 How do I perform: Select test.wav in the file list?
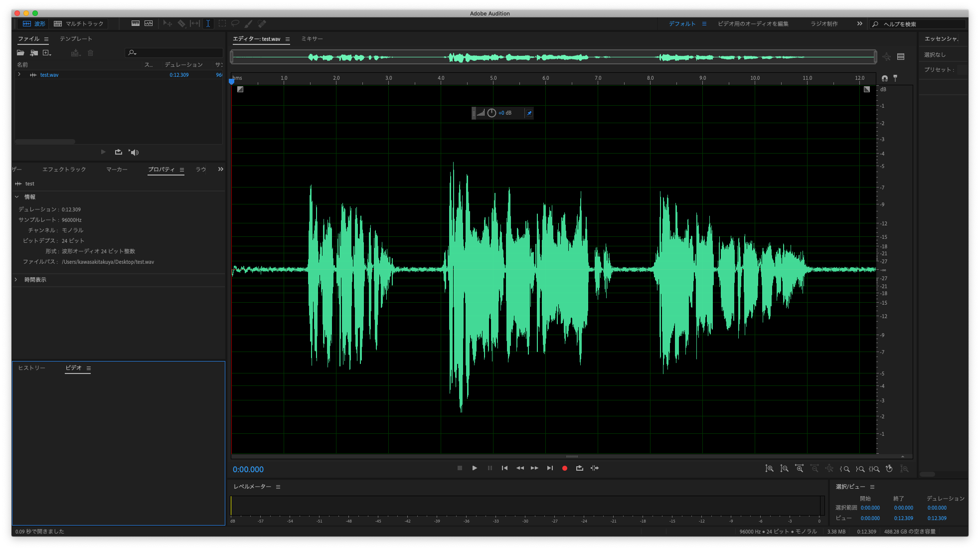(x=49, y=75)
